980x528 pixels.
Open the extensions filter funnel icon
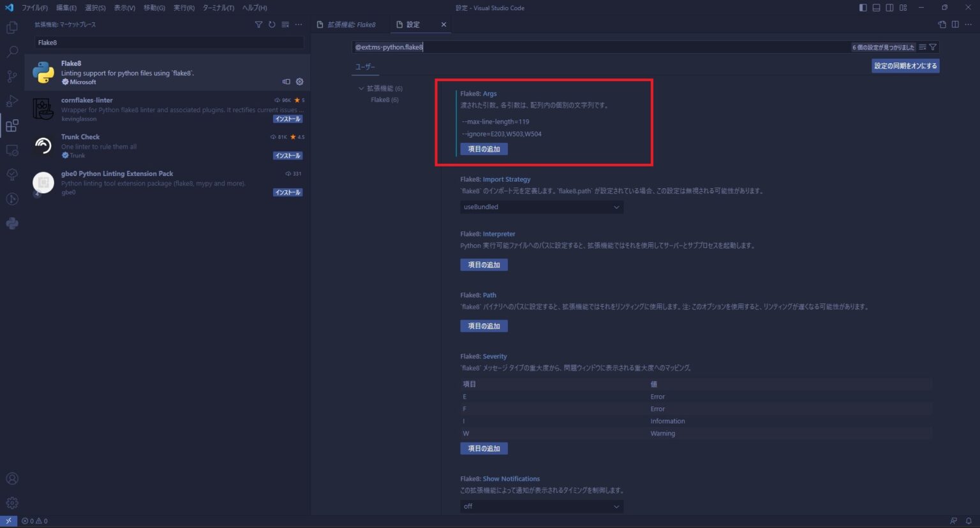pos(258,24)
